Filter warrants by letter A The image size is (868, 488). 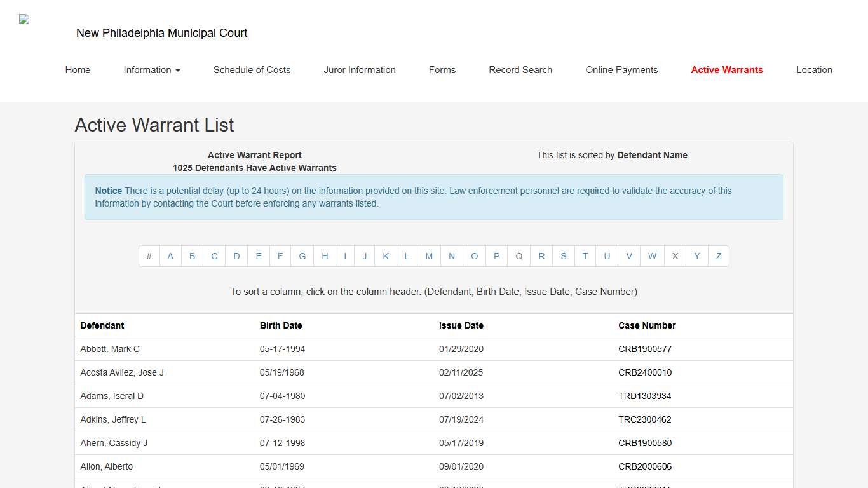pyautogui.click(x=170, y=256)
